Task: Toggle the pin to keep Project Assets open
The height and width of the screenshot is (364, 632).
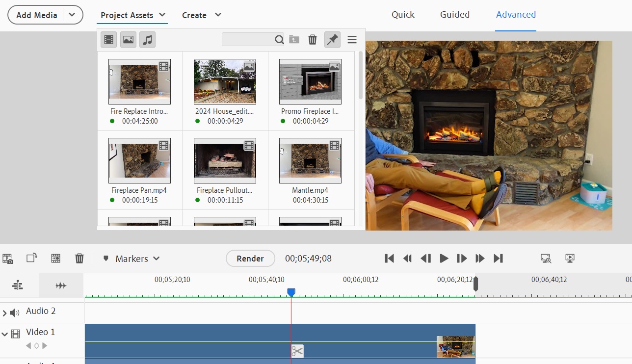Action: pos(332,39)
